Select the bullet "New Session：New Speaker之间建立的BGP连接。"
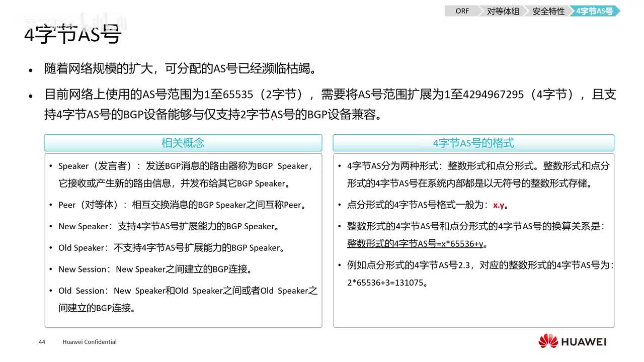This screenshot has height=362, width=644. point(155,269)
